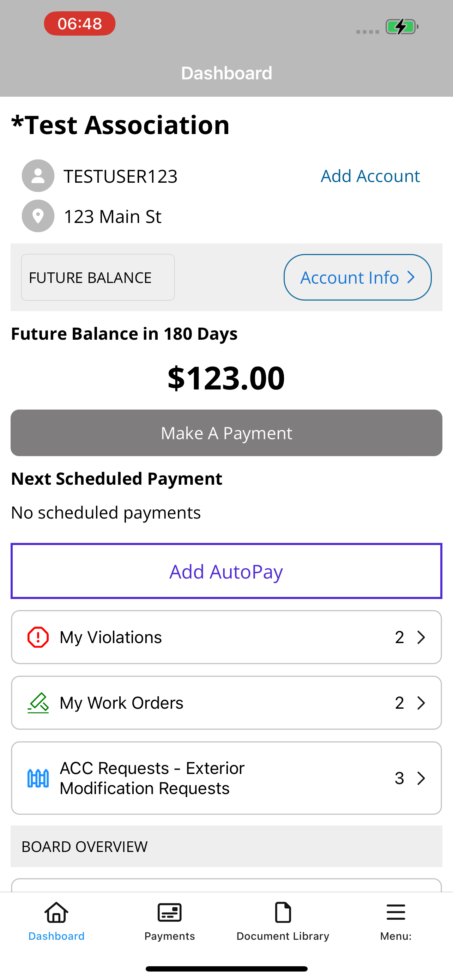This screenshot has width=453, height=980.
Task: Open the hamburger Menu icon
Action: tap(396, 912)
